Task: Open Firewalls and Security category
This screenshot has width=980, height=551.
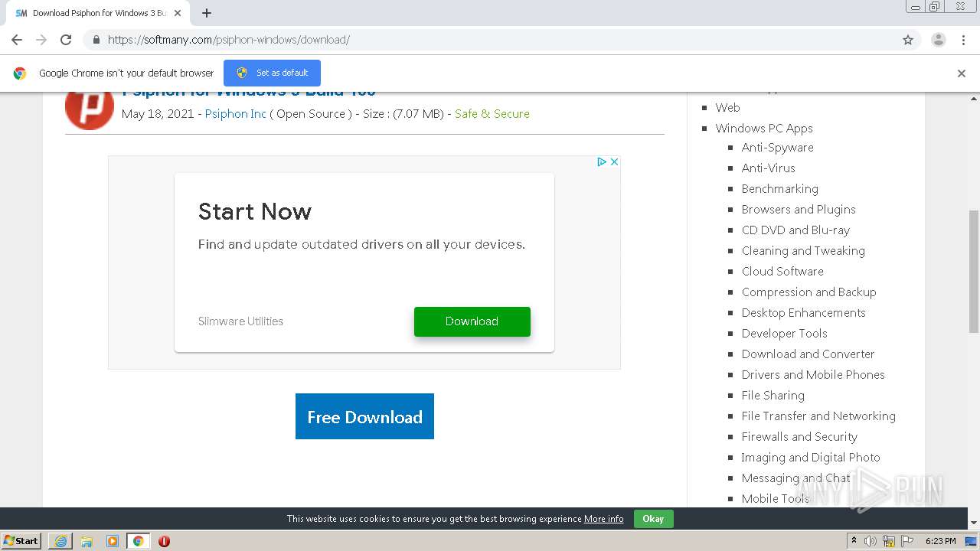Action: click(x=799, y=436)
